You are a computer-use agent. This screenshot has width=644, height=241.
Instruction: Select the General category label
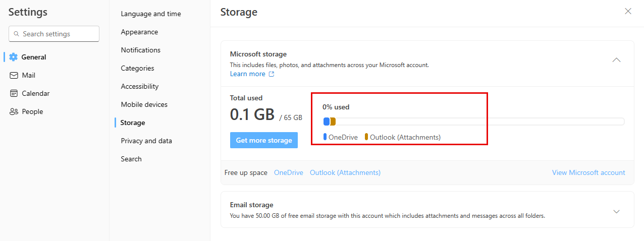(34, 57)
